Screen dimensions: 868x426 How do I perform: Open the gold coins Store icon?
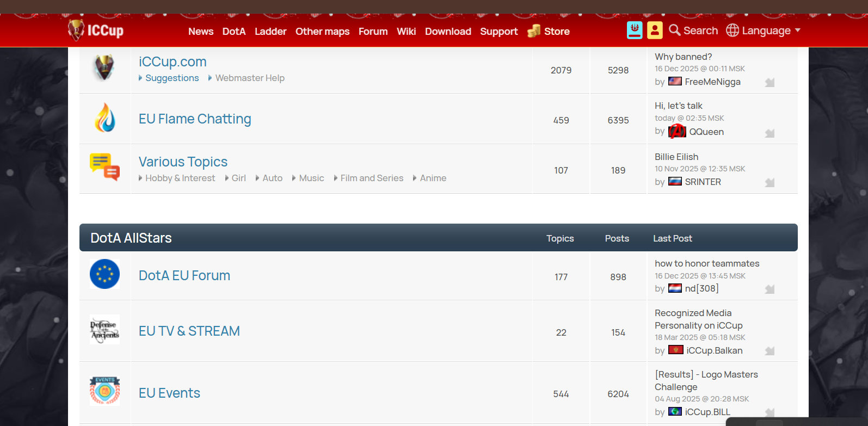coord(534,31)
